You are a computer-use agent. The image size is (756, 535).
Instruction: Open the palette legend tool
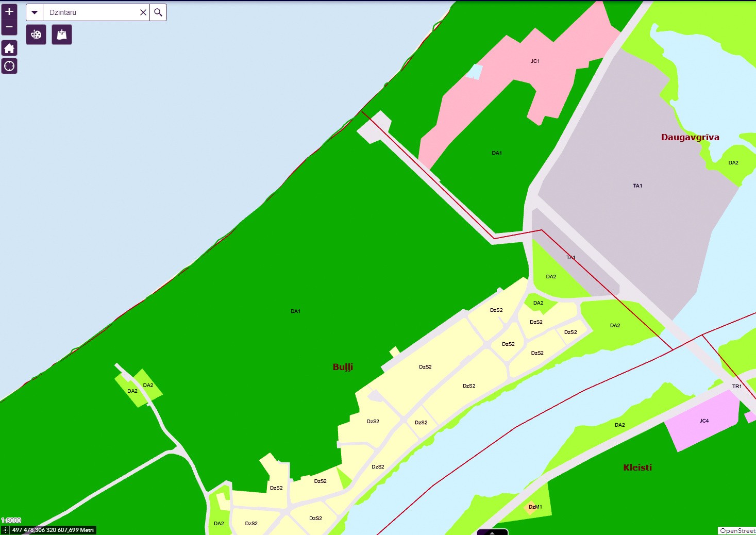tap(36, 35)
